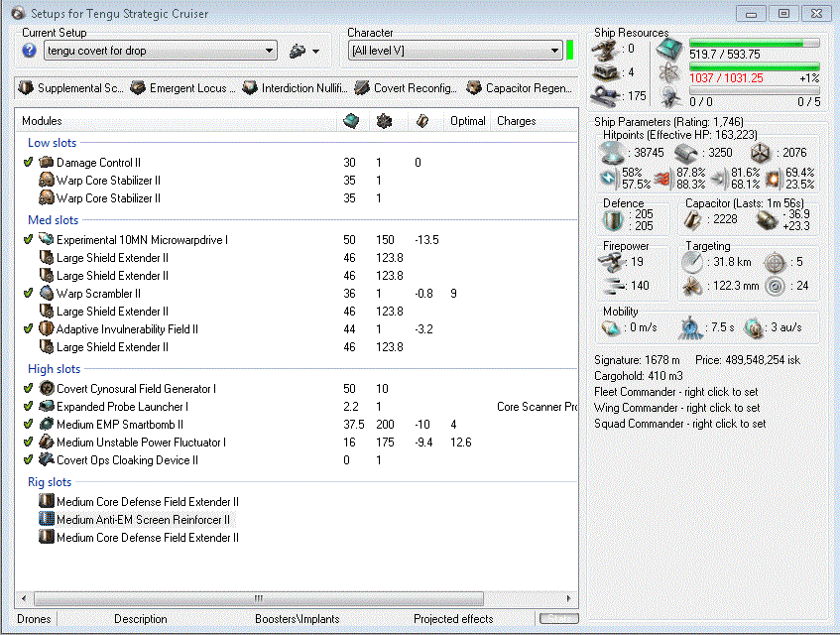
Task: Click the turret hardpoints icon
Action: (x=605, y=50)
